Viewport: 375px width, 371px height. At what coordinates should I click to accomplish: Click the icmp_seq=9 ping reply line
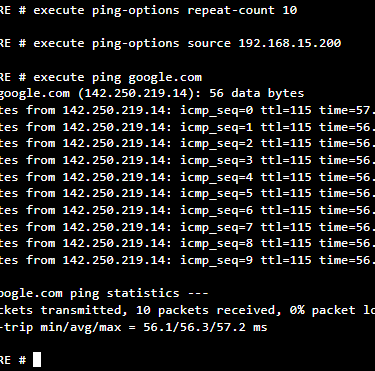pyautogui.click(x=187, y=260)
